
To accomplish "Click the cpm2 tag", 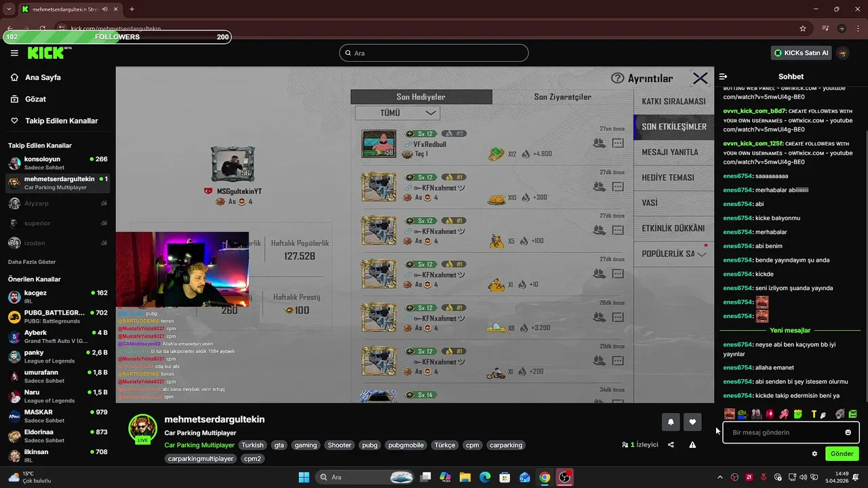I will pos(252,459).
